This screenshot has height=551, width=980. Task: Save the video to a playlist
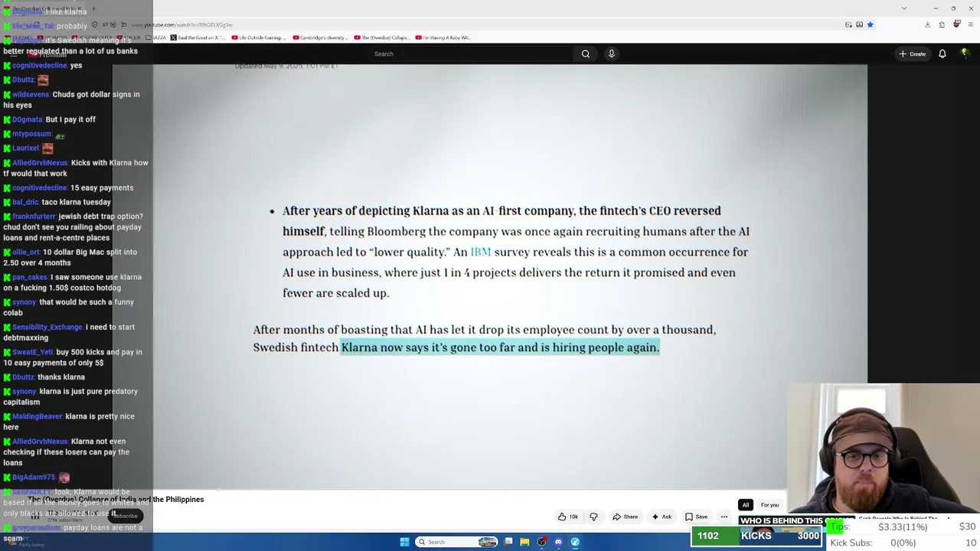[x=696, y=517]
